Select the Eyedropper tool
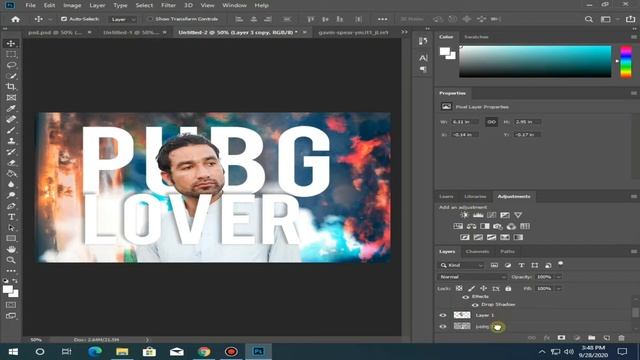Viewport: 640px width, 360px height. click(x=11, y=108)
